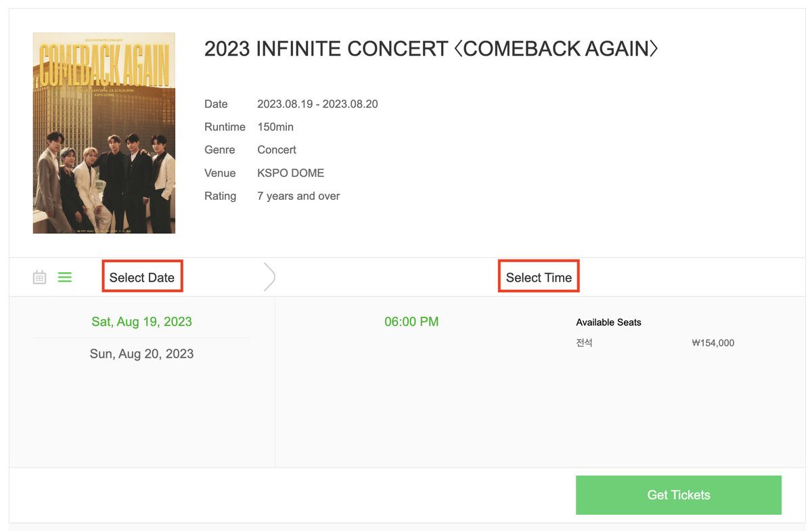The height and width of the screenshot is (531, 812).
Task: Click the KSPO DOME venue text
Action: pos(290,173)
